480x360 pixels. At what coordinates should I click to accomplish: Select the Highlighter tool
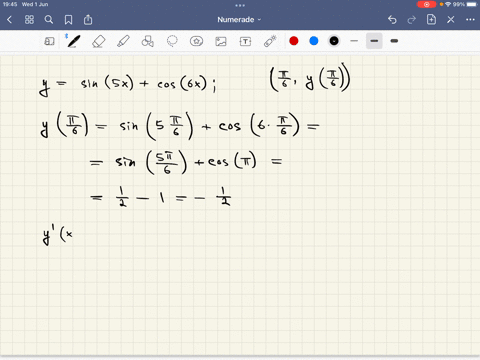coord(123,41)
